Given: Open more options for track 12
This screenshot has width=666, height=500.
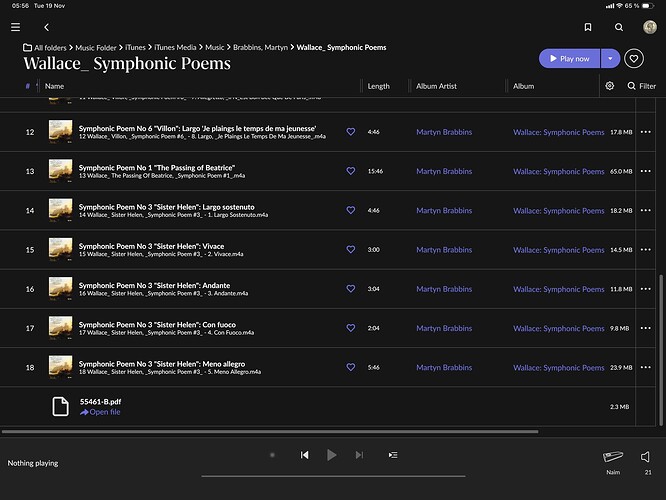Looking at the screenshot, I should (646, 132).
